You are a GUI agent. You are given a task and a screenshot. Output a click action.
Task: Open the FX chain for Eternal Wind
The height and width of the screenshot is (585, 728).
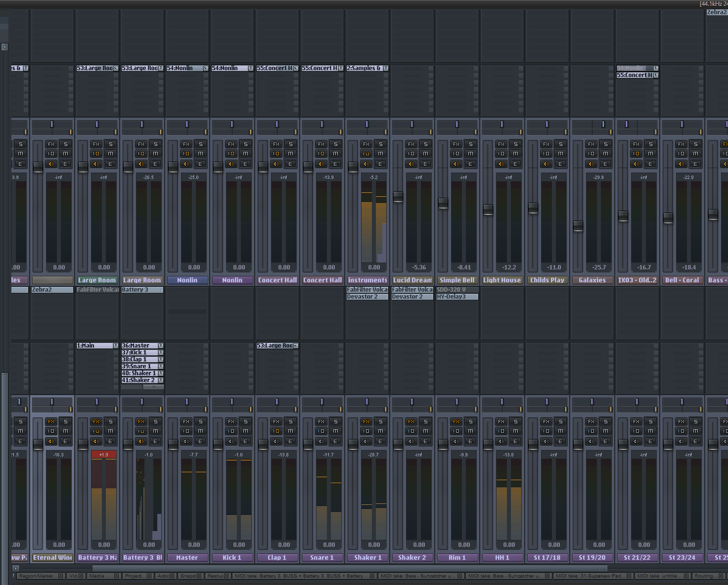[51, 421]
